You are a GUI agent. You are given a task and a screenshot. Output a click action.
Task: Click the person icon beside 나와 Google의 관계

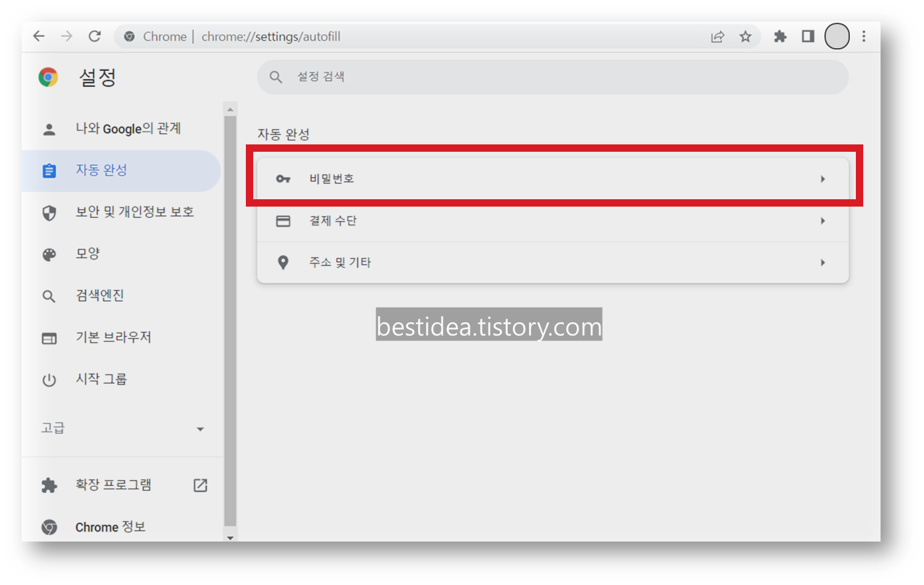[x=49, y=129]
